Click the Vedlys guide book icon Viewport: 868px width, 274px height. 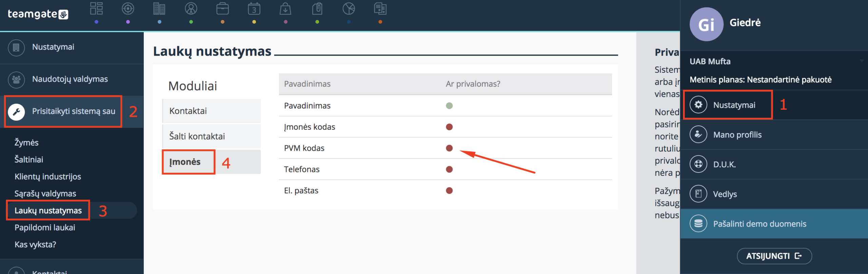[x=698, y=194]
